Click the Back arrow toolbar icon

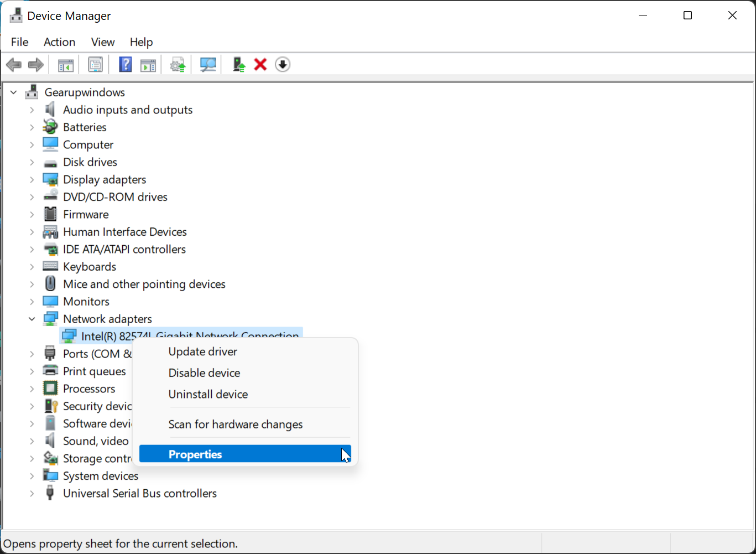pyautogui.click(x=14, y=65)
